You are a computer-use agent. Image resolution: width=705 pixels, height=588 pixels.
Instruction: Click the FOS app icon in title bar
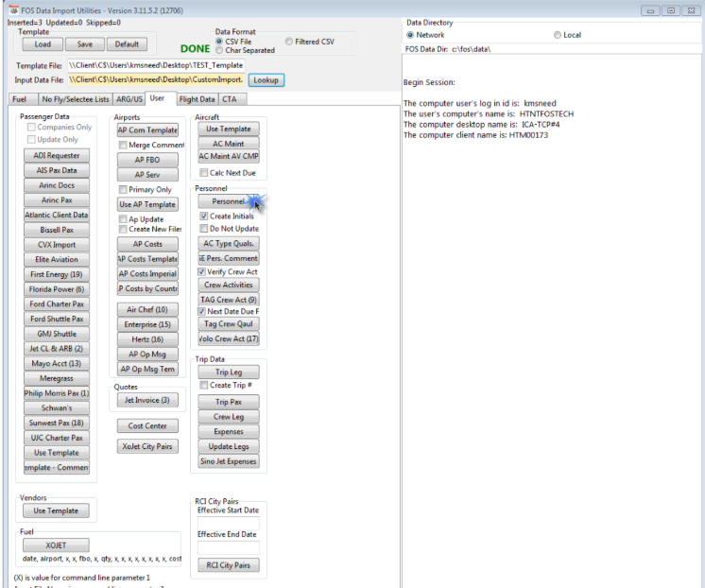(x=12, y=9)
